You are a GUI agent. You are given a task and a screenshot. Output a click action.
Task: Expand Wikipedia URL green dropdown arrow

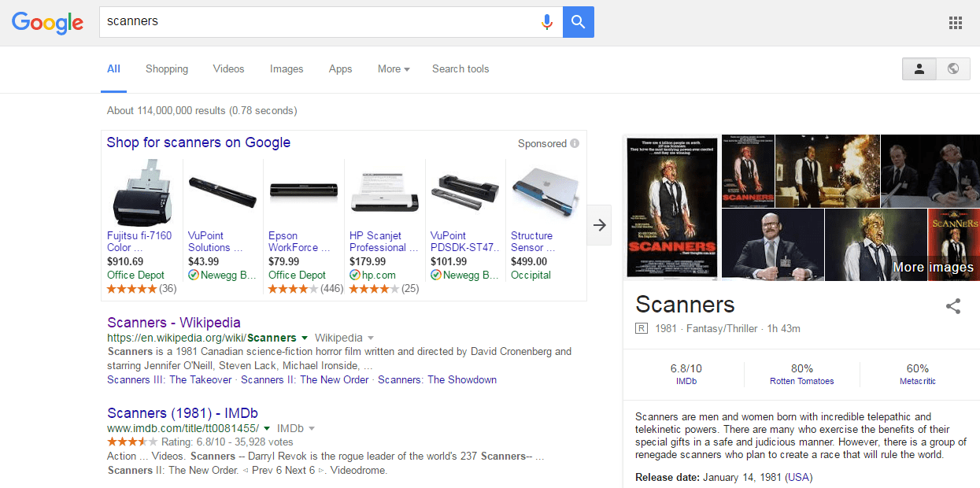pyautogui.click(x=305, y=338)
